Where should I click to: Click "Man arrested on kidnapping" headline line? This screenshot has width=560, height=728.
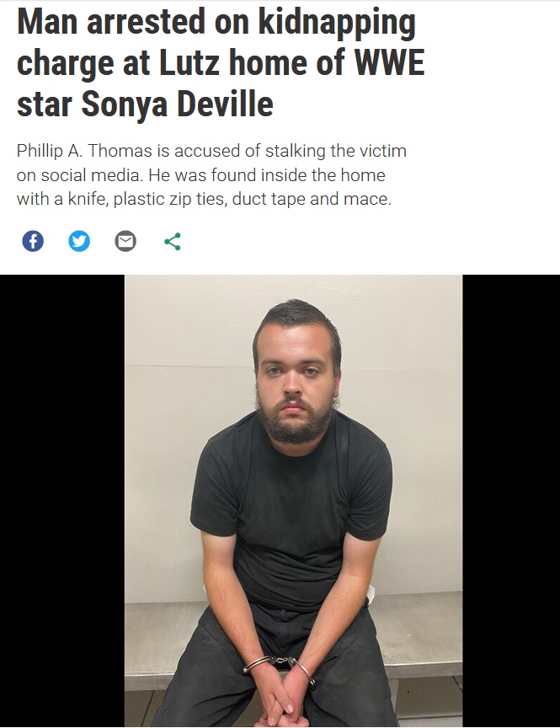coord(216,22)
